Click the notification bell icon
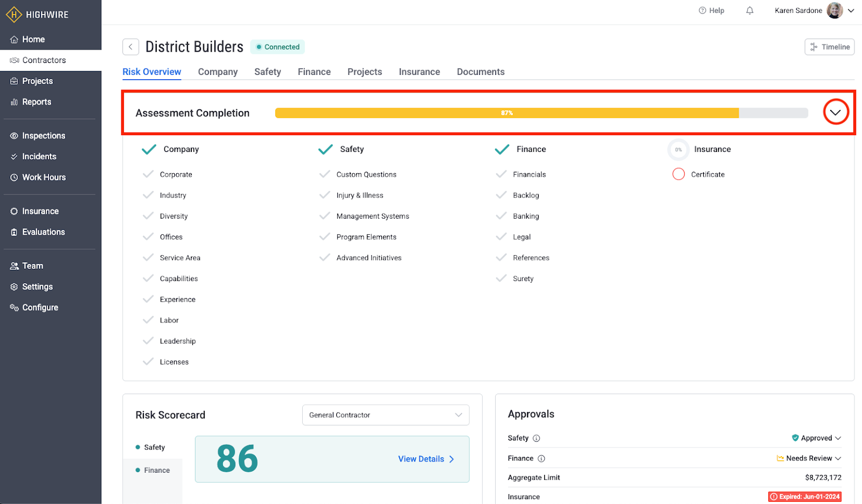The height and width of the screenshot is (504, 862). pos(749,11)
